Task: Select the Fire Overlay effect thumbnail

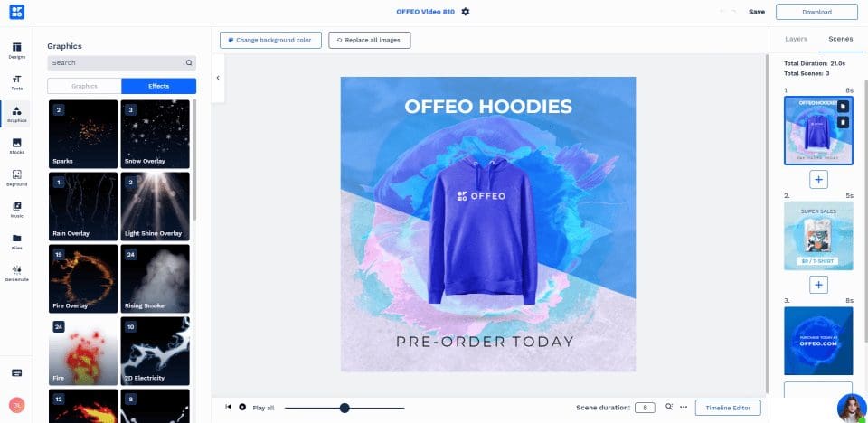Action: 83,278
